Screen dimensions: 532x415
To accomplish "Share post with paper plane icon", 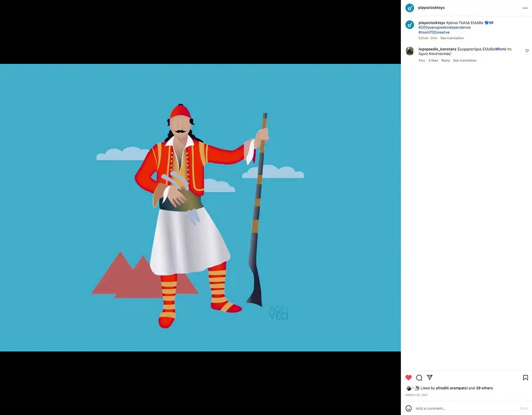I will coord(430,377).
